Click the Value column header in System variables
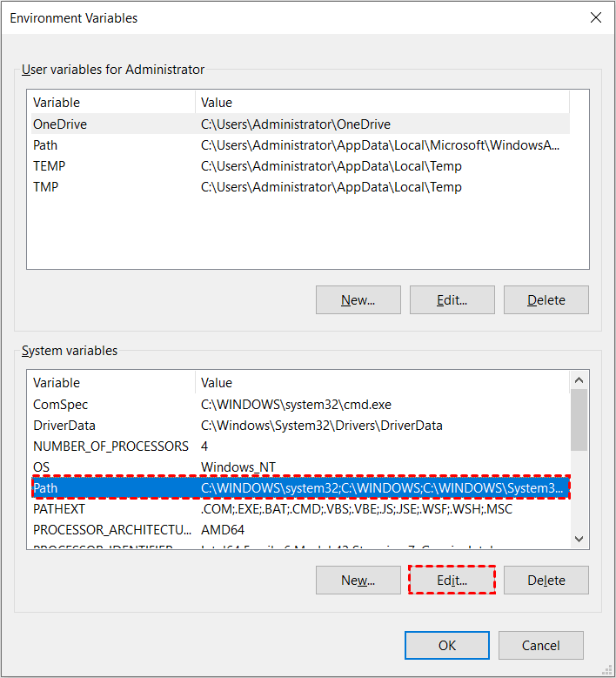Viewport: 616px width, 678px height. [217, 383]
